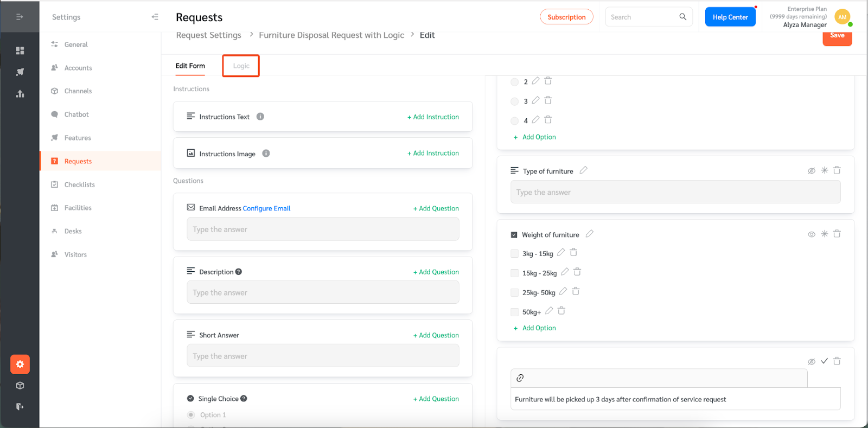Edit option 2 pencil icon

tap(535, 81)
